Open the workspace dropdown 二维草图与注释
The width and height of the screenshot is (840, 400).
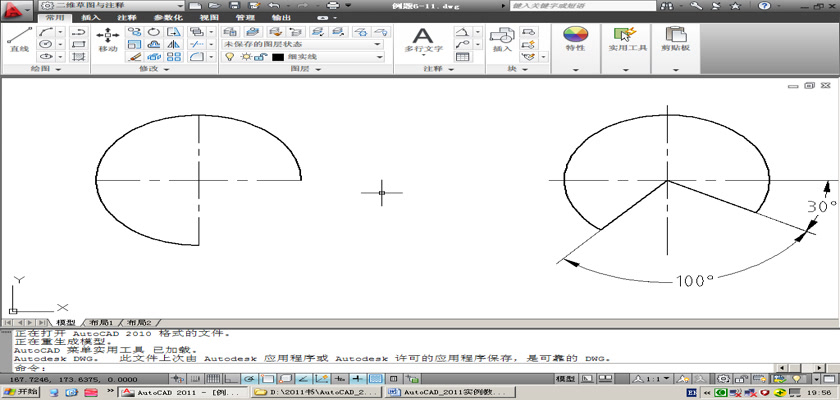(112, 5)
